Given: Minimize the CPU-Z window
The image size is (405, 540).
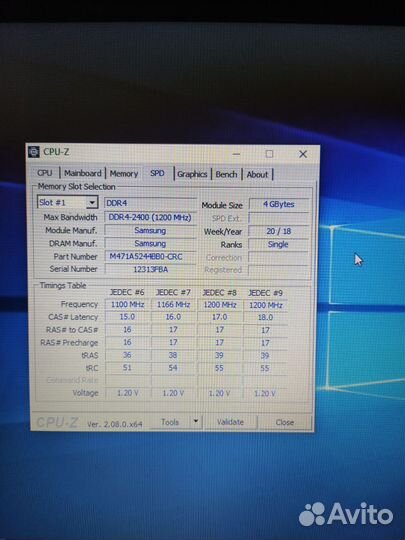Looking at the screenshot, I should [x=236, y=154].
